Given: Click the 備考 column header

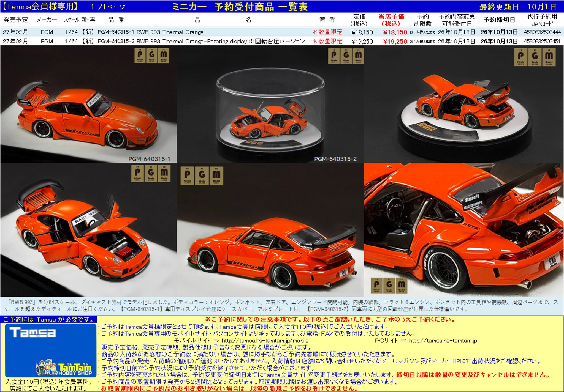Looking at the screenshot, I should (327, 20).
